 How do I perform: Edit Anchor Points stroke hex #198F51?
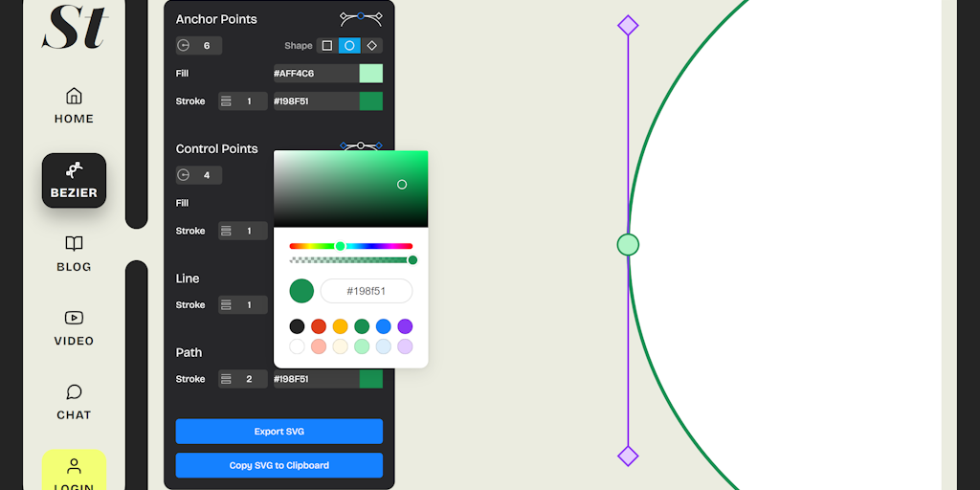click(316, 101)
